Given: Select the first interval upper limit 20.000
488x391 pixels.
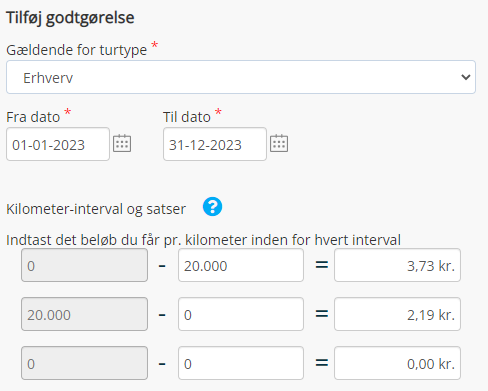Looking at the screenshot, I should click(x=241, y=265).
